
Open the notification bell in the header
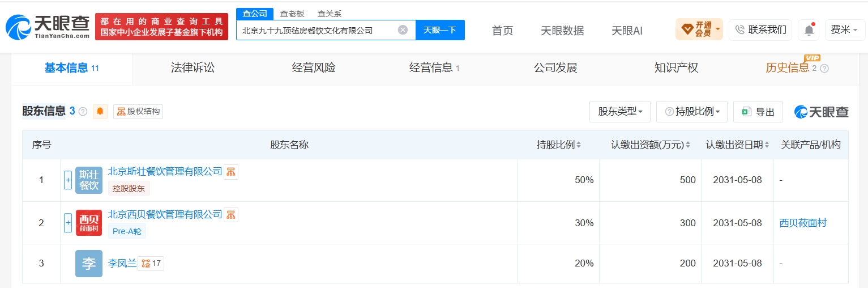click(809, 29)
